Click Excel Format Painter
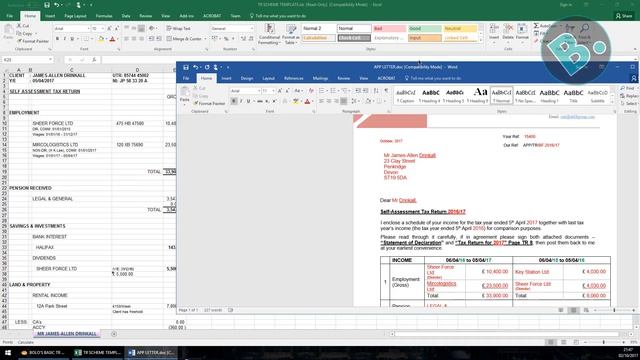Viewport: 640px width, 360px height. point(33,41)
